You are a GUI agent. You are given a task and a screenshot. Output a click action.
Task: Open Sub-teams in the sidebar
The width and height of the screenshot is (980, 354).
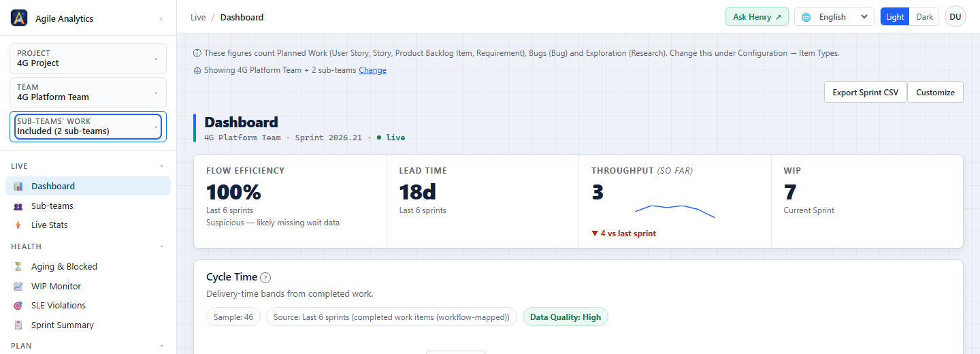click(x=88, y=206)
